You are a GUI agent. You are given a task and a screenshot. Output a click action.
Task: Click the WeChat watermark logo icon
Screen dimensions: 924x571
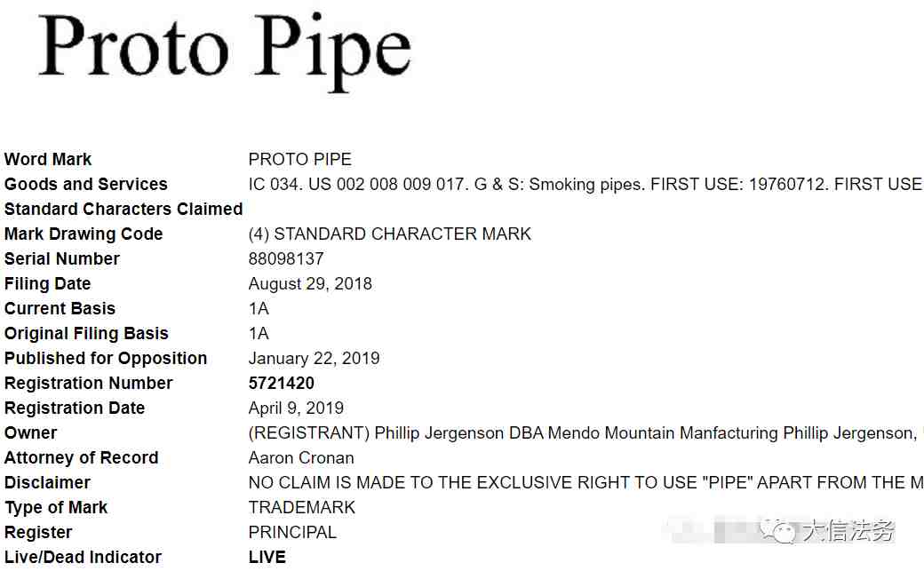click(777, 530)
